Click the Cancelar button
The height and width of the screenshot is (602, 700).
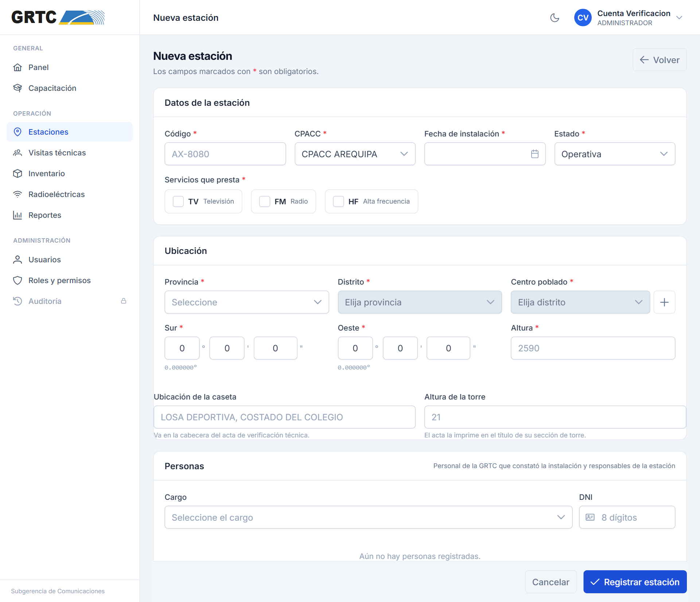point(551,582)
